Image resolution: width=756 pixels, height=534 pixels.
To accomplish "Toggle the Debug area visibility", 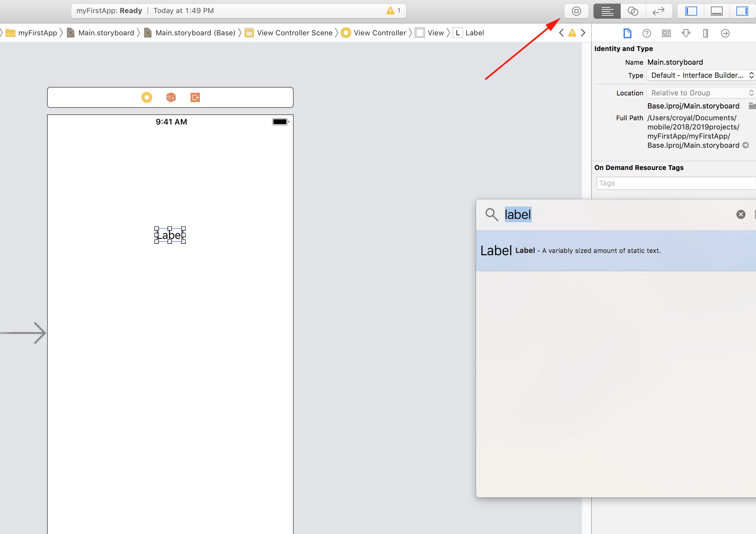I will click(716, 11).
